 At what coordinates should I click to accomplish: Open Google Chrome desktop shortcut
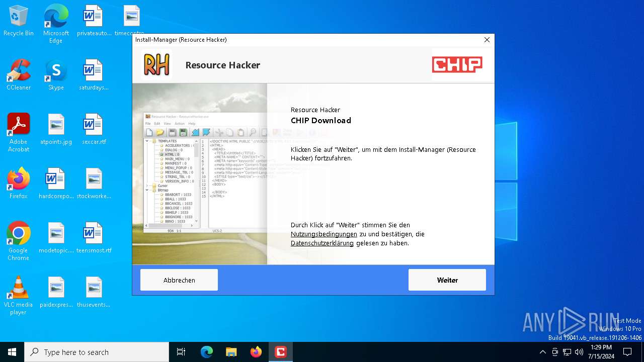[x=19, y=241]
